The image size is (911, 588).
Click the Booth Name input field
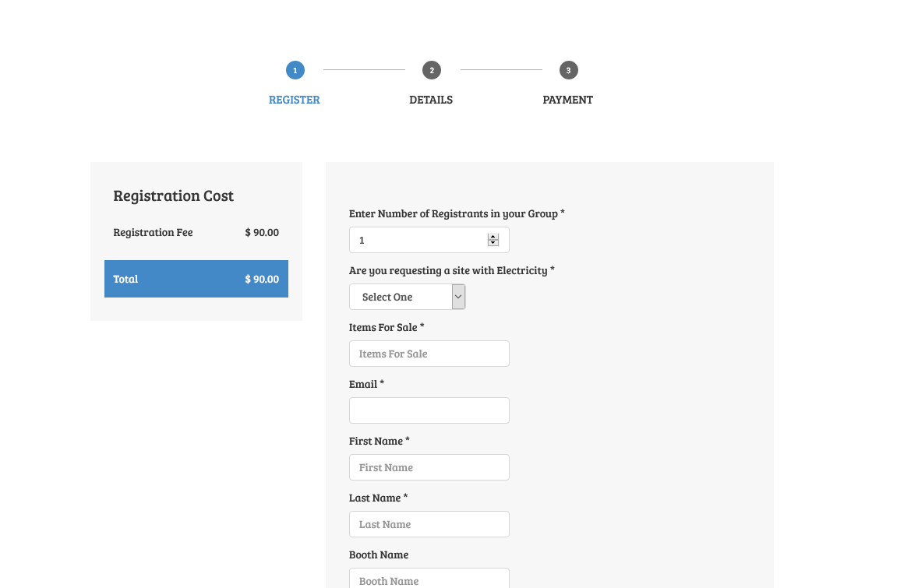(429, 579)
